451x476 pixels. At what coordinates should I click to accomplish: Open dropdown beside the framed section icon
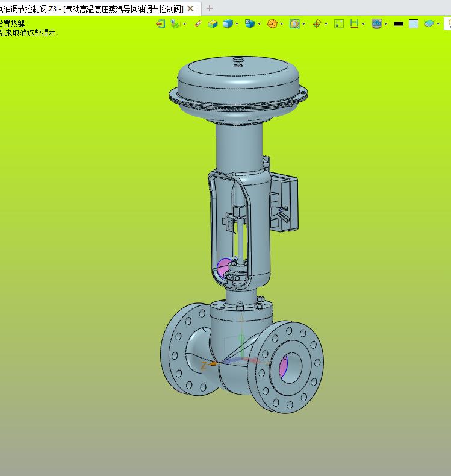click(x=303, y=23)
